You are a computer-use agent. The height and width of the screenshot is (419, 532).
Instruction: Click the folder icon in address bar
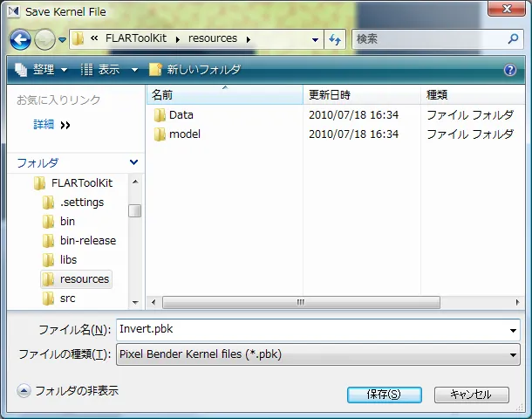point(78,38)
